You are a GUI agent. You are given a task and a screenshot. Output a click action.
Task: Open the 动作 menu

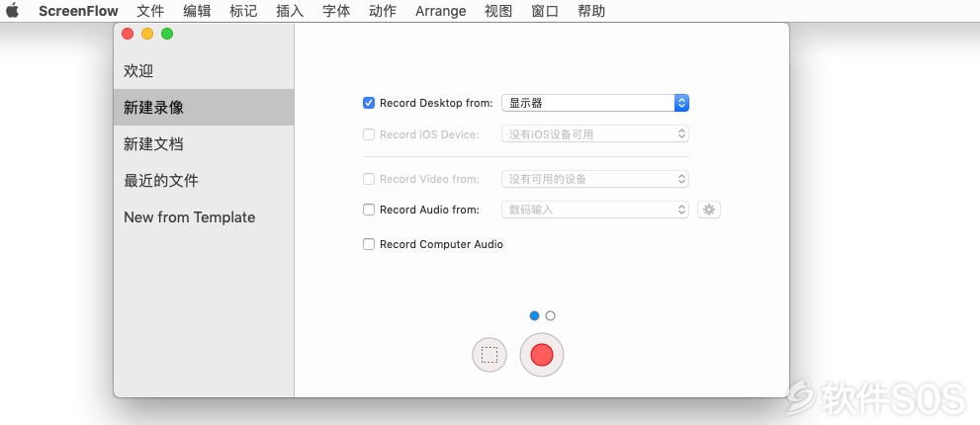pyautogui.click(x=383, y=11)
